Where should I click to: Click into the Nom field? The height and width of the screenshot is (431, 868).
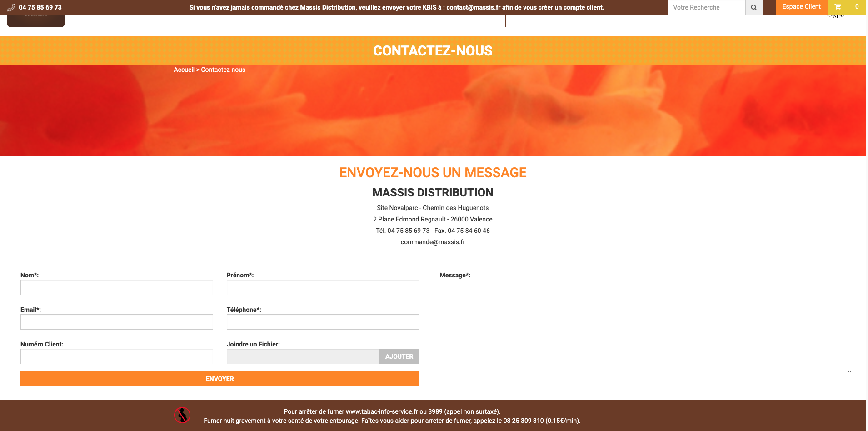pos(117,287)
